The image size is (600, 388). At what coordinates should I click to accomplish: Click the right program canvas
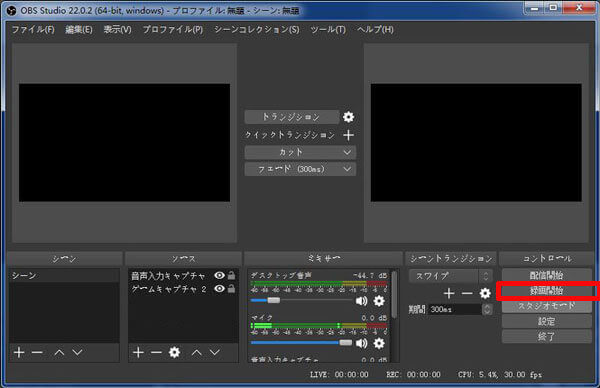tap(476, 143)
